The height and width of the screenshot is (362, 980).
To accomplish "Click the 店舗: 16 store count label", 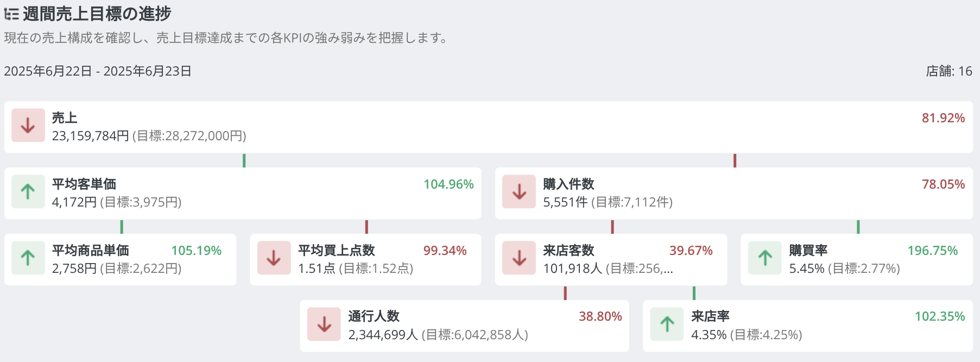I will (x=949, y=71).
